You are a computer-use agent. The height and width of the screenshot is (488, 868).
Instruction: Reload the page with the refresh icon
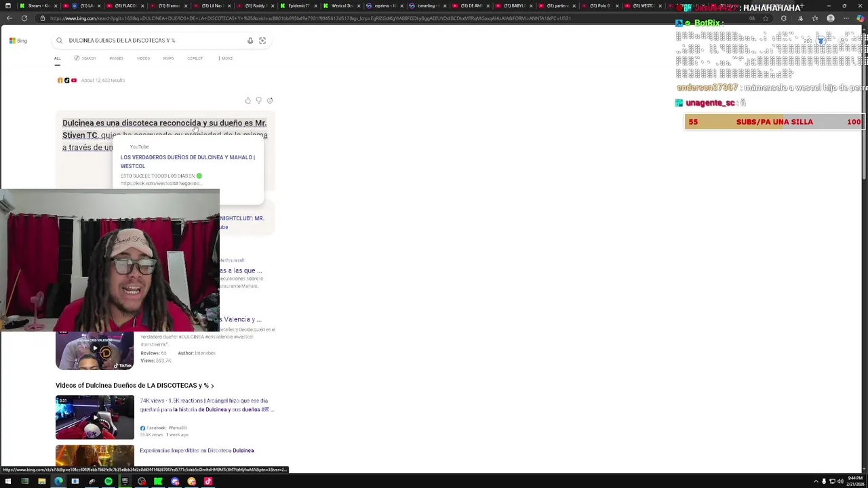pyautogui.click(x=24, y=18)
